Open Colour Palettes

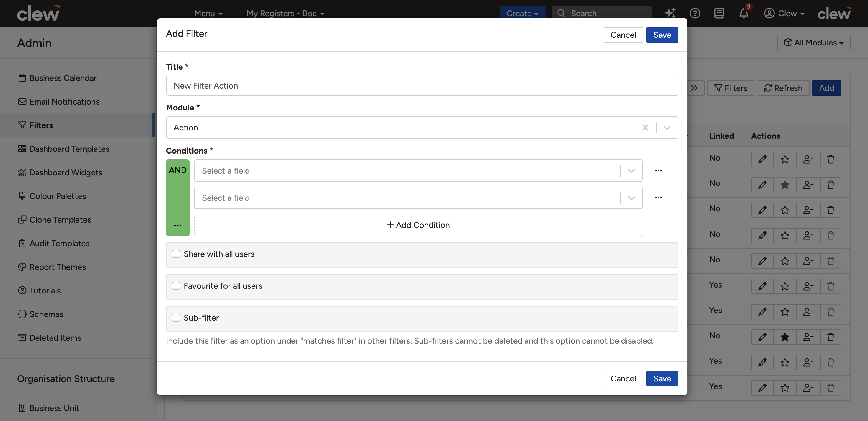pyautogui.click(x=52, y=196)
